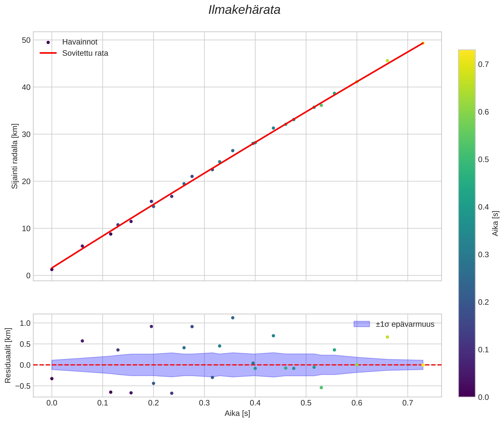Click the ±1σ epävarmuus legend text
Viewport: 504px width, 422px height.
[405, 324]
